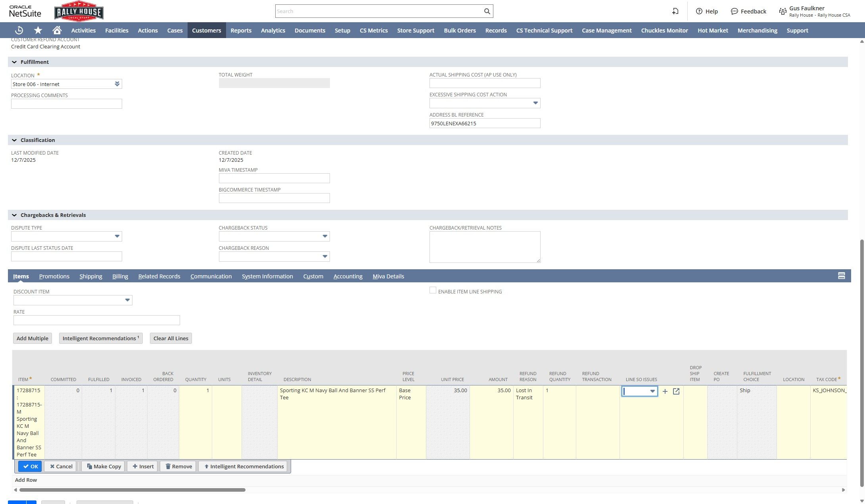
Task: Collapse Chargebacks & Retrievals section
Action: [14, 215]
